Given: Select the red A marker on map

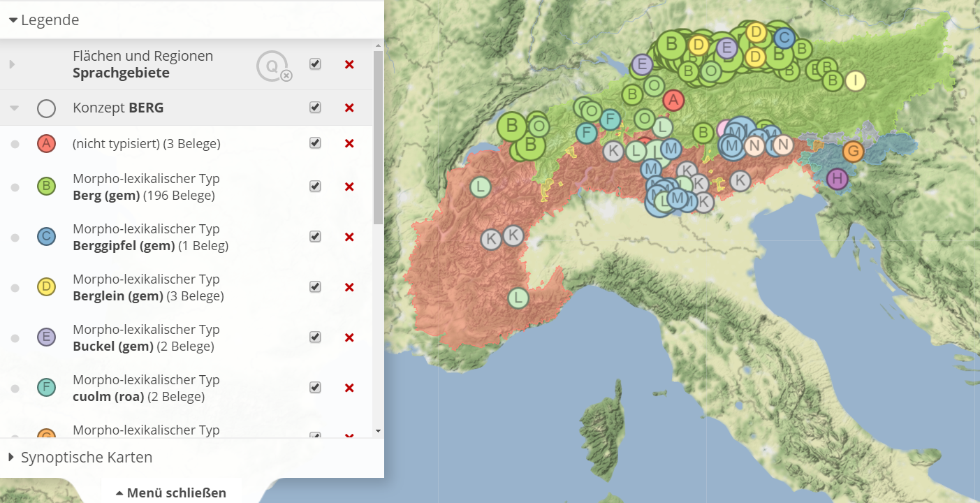Looking at the screenshot, I should [673, 101].
